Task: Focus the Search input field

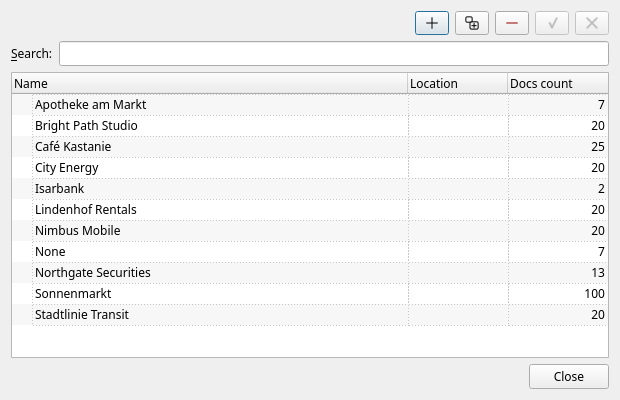Action: [x=334, y=53]
